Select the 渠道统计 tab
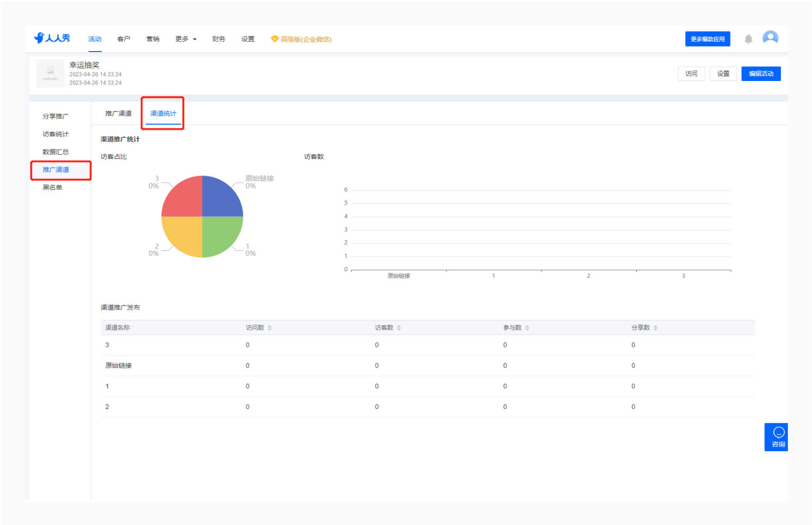The width and height of the screenshot is (812, 525). 163,113
